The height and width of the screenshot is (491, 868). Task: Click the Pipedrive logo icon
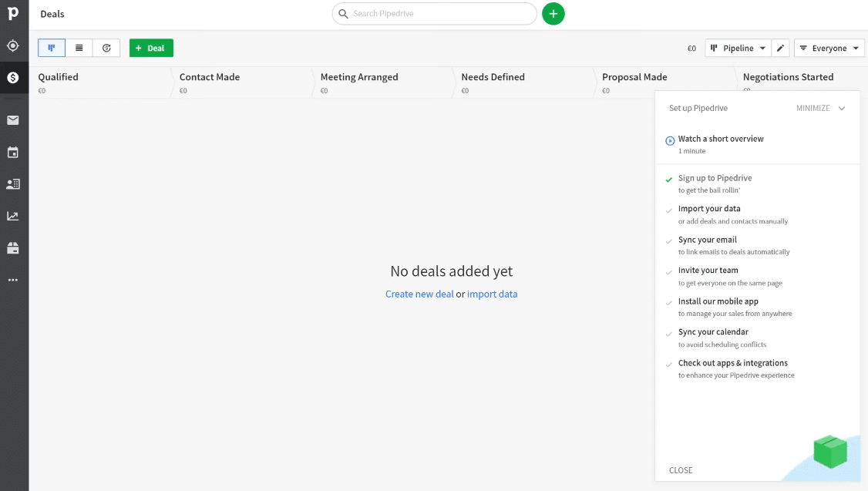click(x=13, y=13)
